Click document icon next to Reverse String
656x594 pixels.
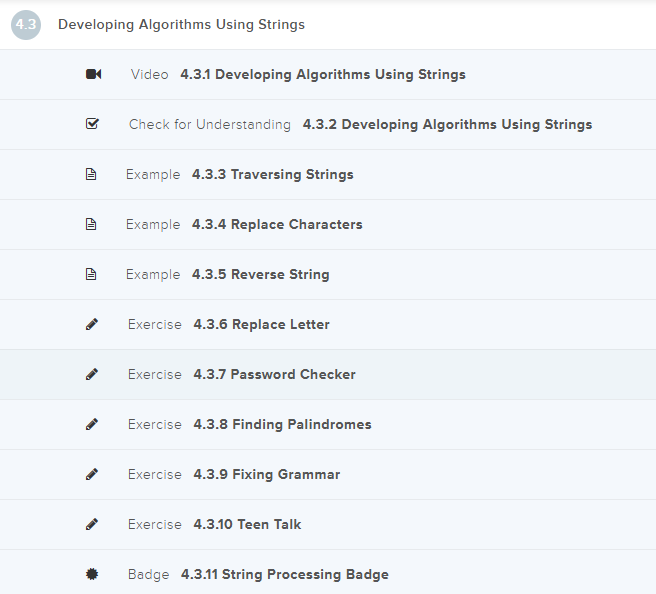[92, 274]
